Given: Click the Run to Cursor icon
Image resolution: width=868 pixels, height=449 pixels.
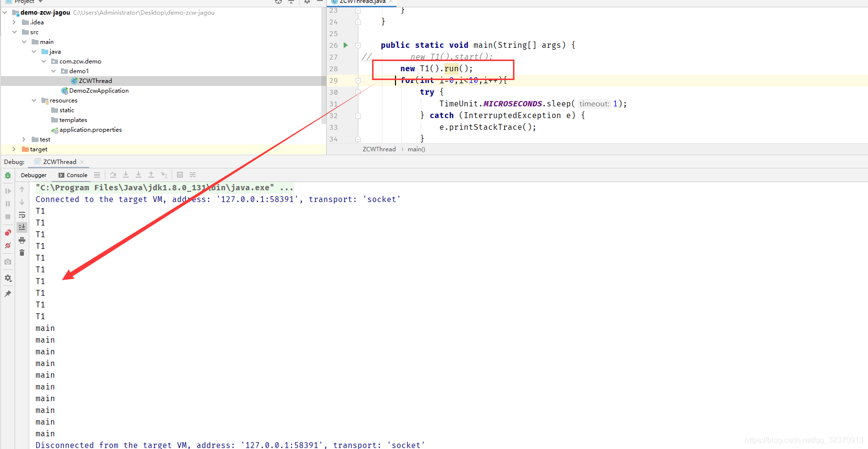Looking at the screenshot, I should tap(164, 175).
